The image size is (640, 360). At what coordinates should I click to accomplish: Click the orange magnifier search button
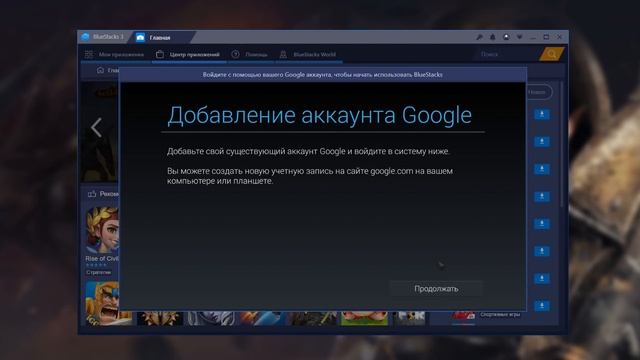[551, 54]
